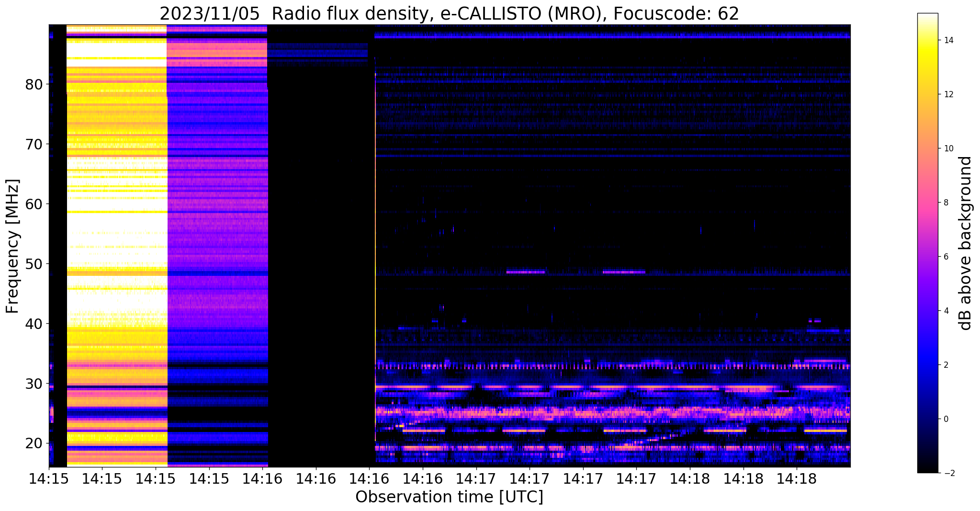The width and height of the screenshot is (980, 511).
Task: Click the 2 tick on the colorbar
Action: 946,365
